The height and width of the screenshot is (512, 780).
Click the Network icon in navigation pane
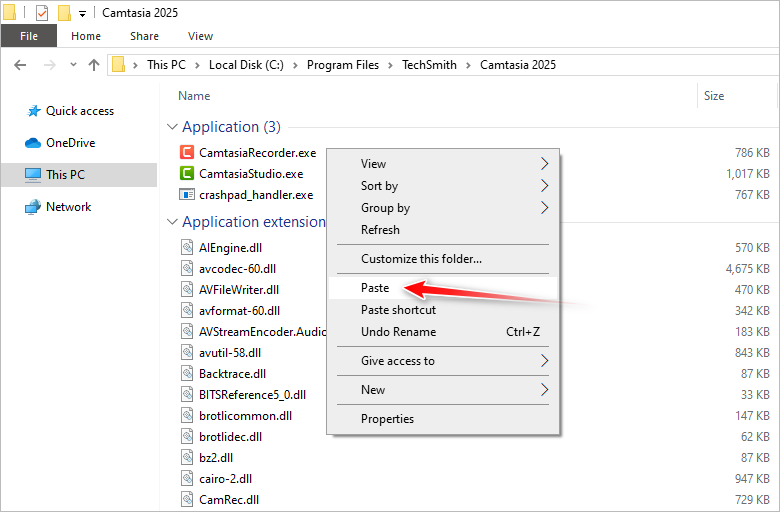(33, 207)
